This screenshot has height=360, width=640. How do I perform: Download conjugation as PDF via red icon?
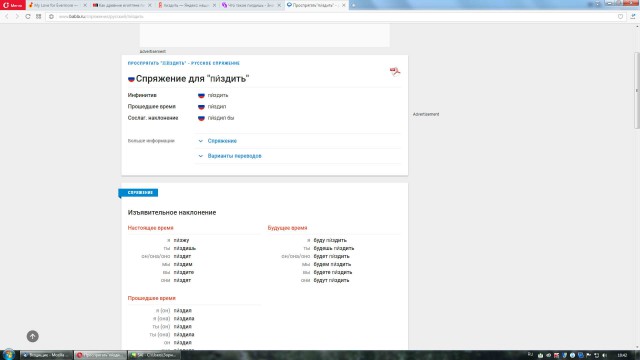point(395,72)
